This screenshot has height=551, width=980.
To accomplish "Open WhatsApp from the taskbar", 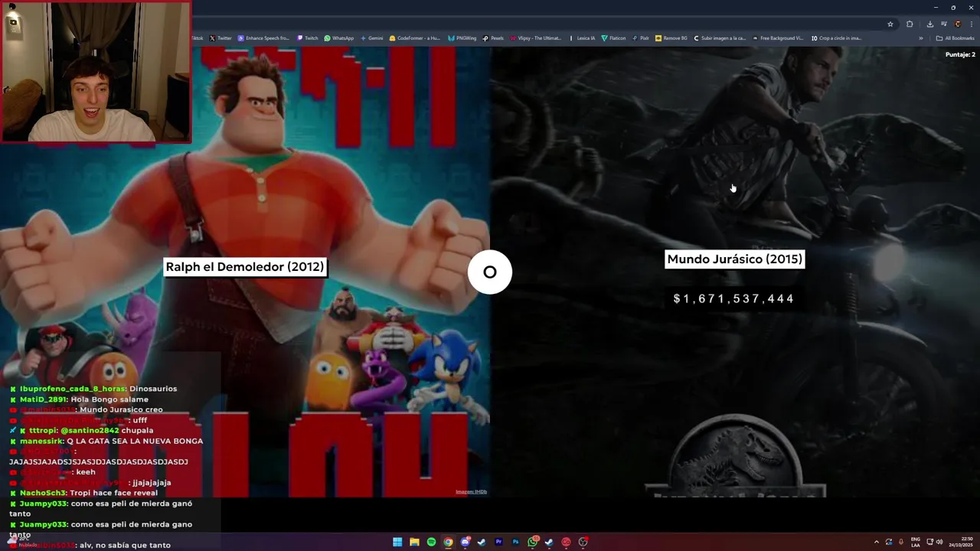I will click(533, 542).
